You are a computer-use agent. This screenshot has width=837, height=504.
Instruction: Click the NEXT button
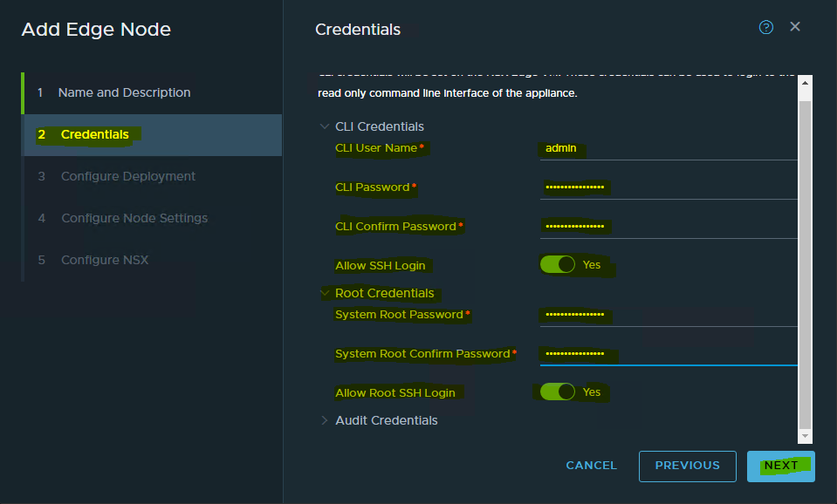tap(781, 467)
